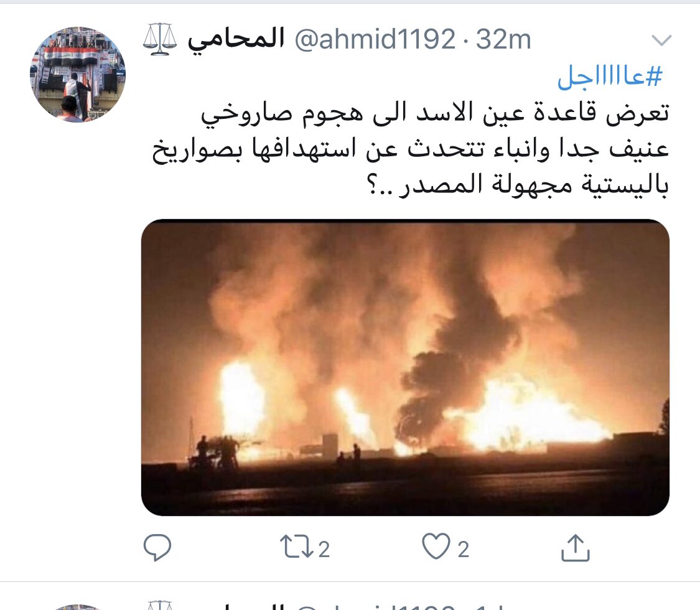Click the next tweet's avatar at bottom edge

pyautogui.click(x=78, y=608)
